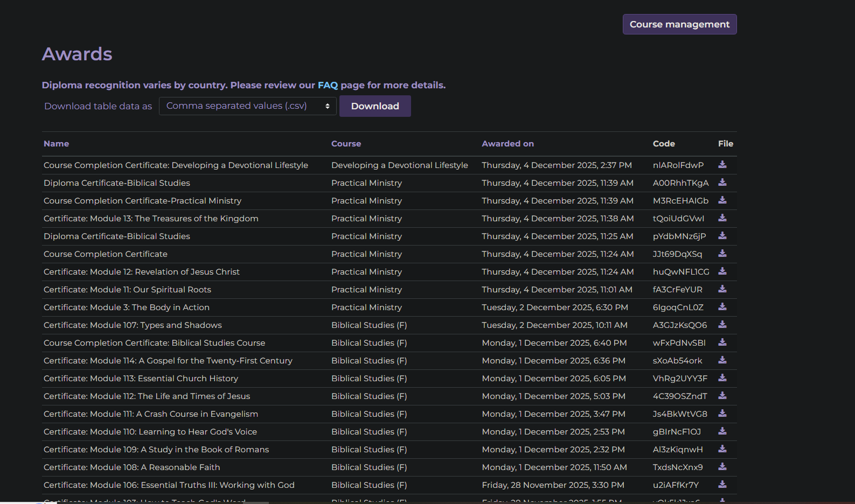Image resolution: width=855 pixels, height=504 pixels.
Task: Select first 'Diploma Certificate-Biblical Studies' row, code A0ORhhTKgA
Action: [x=117, y=183]
